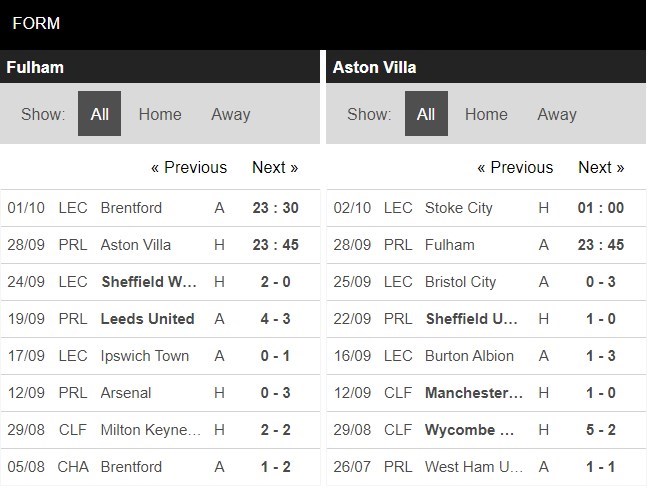Go to Previous matches for Fulham
This screenshot has width=649, height=488.
(x=189, y=167)
